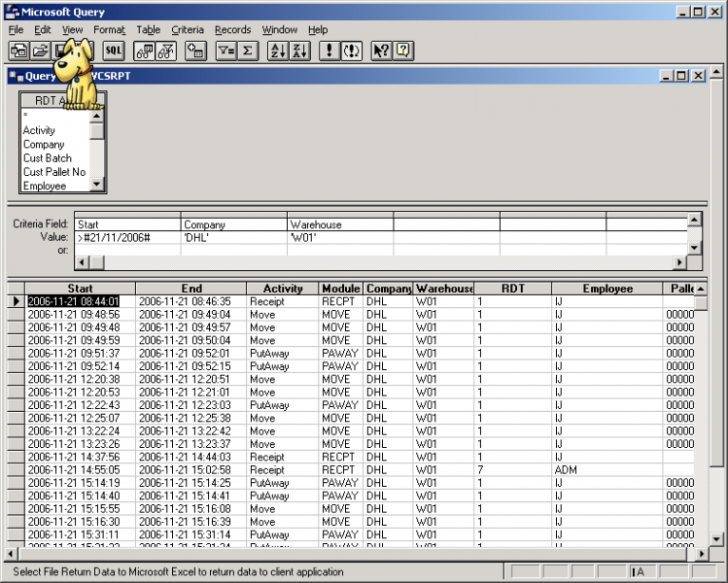Click the End cell '2006-11-21 09:50:04'
Image resolution: width=728 pixels, height=583 pixels.
(x=191, y=340)
